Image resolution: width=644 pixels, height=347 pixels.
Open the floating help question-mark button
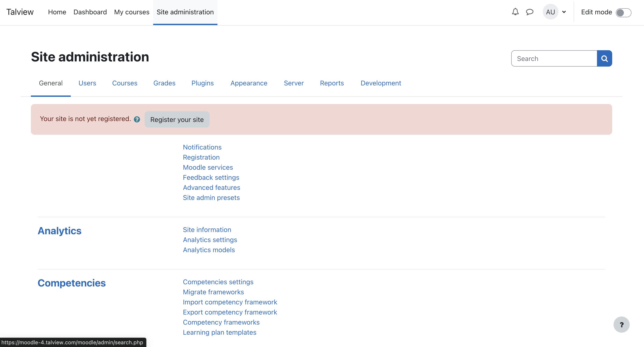621,325
